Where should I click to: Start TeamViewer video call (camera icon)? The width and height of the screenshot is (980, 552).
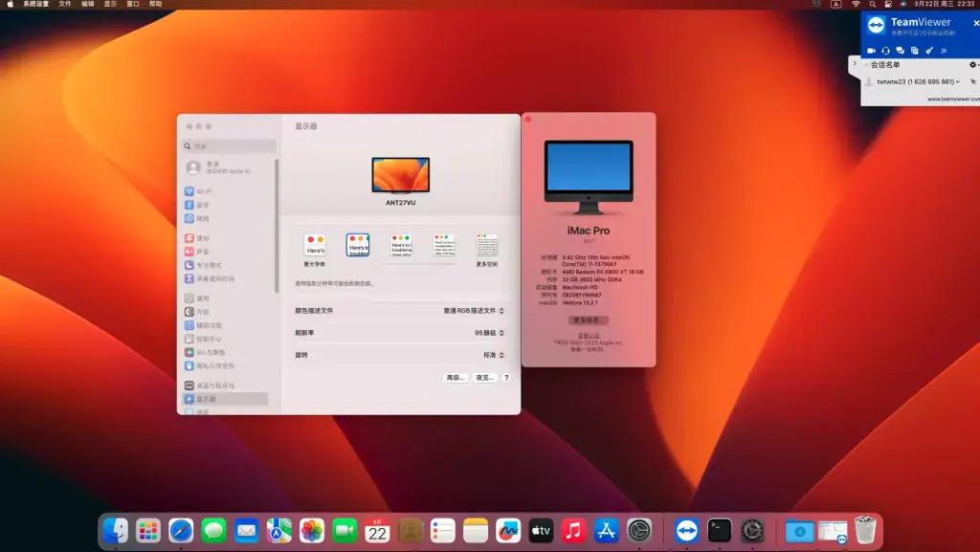871,51
